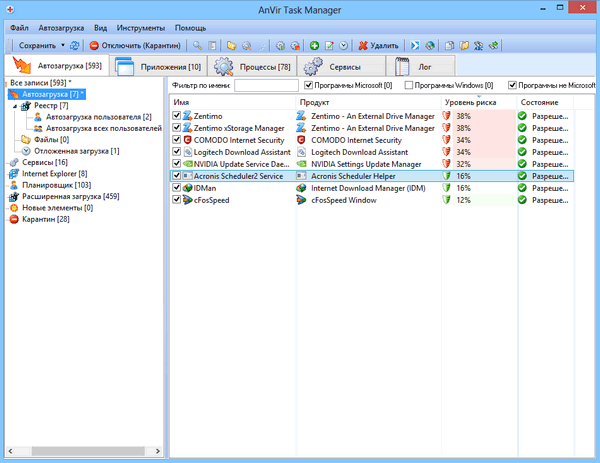Click the red Удалить delete icon

click(x=362, y=45)
